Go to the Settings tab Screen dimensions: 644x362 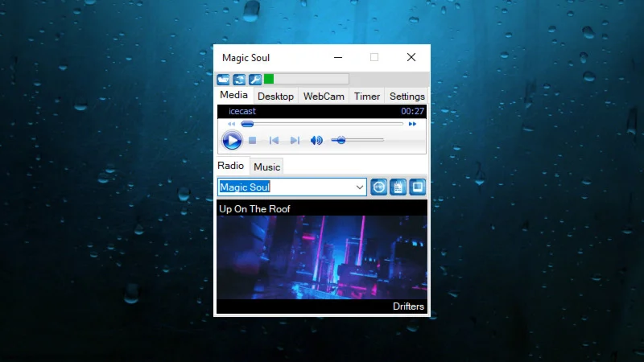tap(407, 96)
